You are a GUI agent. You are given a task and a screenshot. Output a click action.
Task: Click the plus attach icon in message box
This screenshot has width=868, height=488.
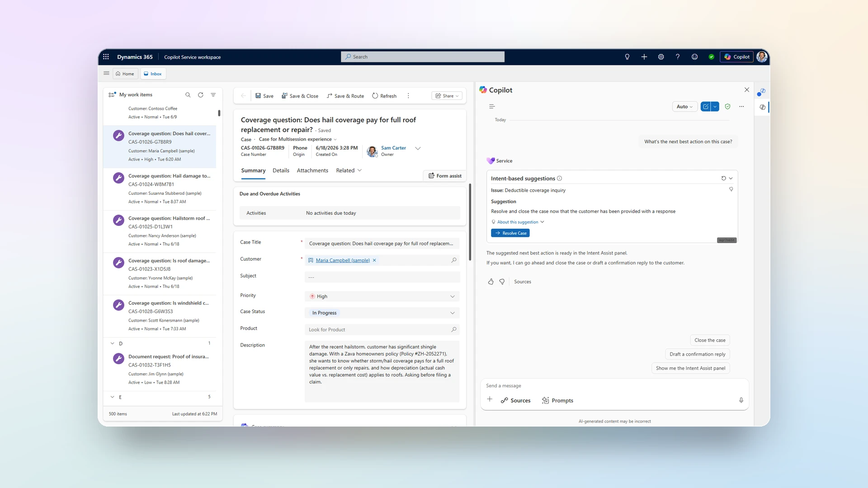click(x=490, y=399)
